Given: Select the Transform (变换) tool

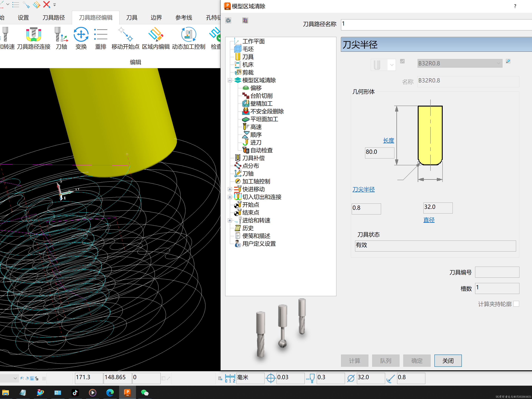Looking at the screenshot, I should [x=81, y=38].
